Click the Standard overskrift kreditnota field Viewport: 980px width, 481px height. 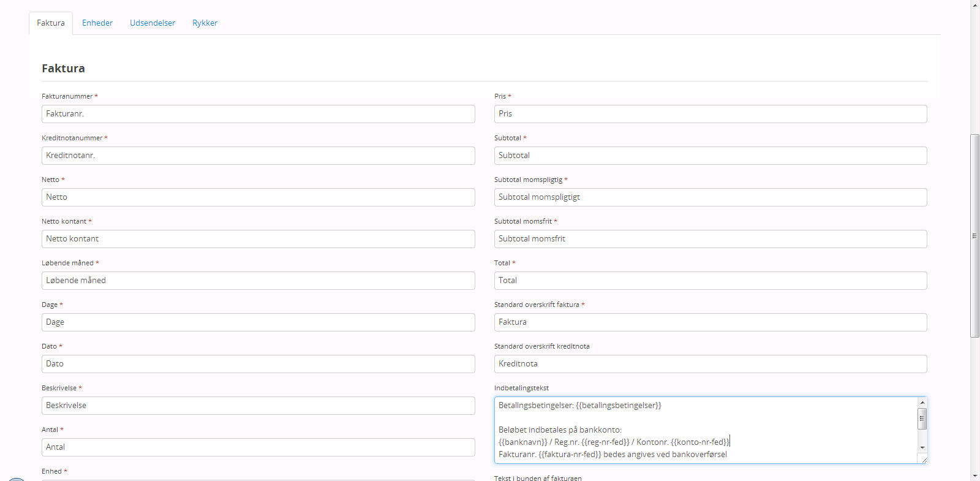tap(710, 364)
